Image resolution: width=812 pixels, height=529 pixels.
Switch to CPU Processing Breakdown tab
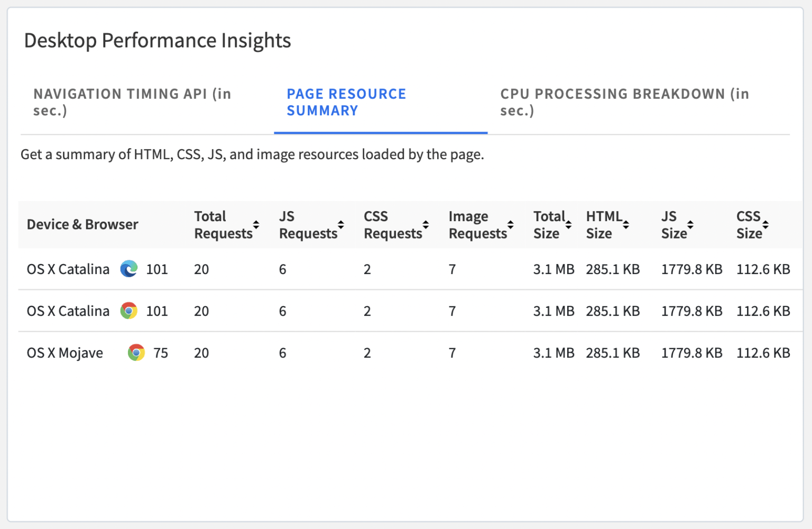624,102
